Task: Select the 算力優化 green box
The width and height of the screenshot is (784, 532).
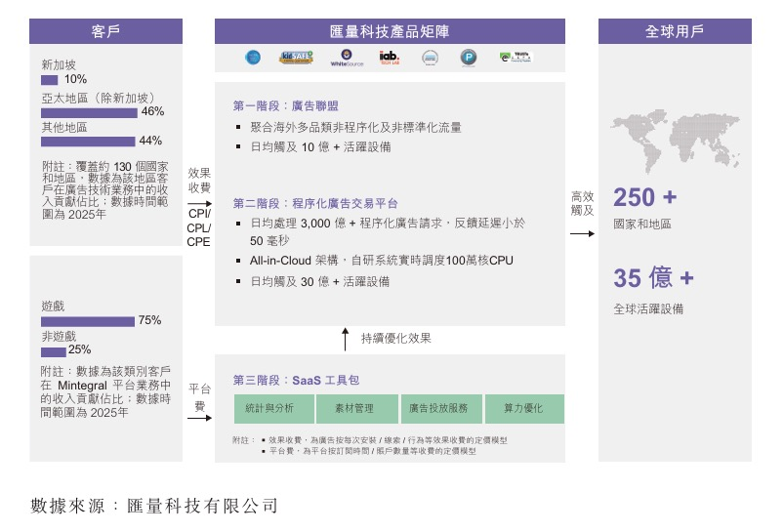Action: tap(524, 408)
